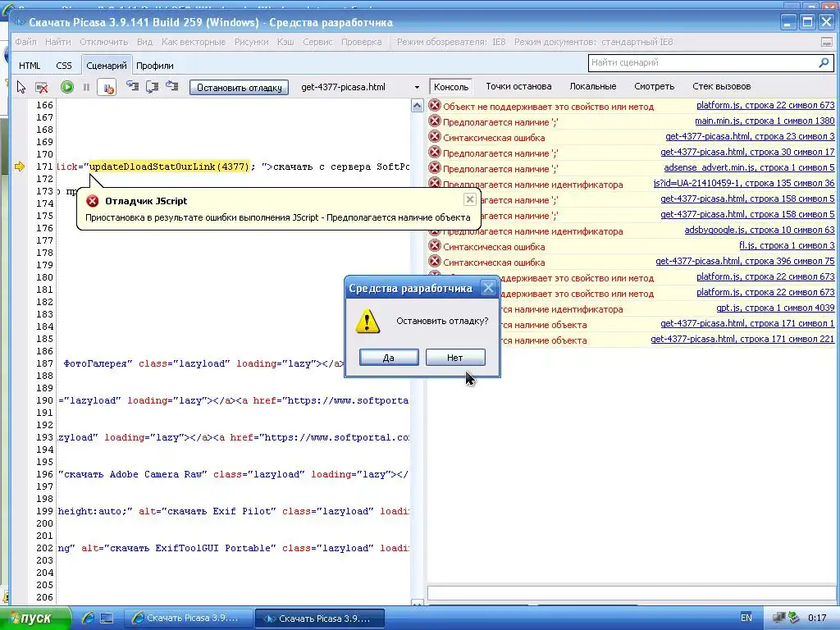Open Режим обозревателя: IE8 menu
The height and width of the screenshot is (630, 840).
(451, 42)
